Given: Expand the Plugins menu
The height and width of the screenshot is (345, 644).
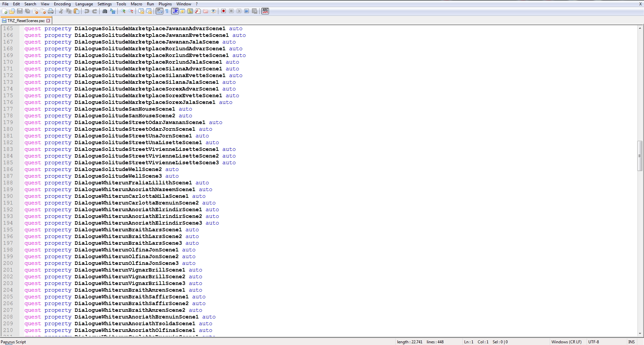Looking at the screenshot, I should (165, 4).
